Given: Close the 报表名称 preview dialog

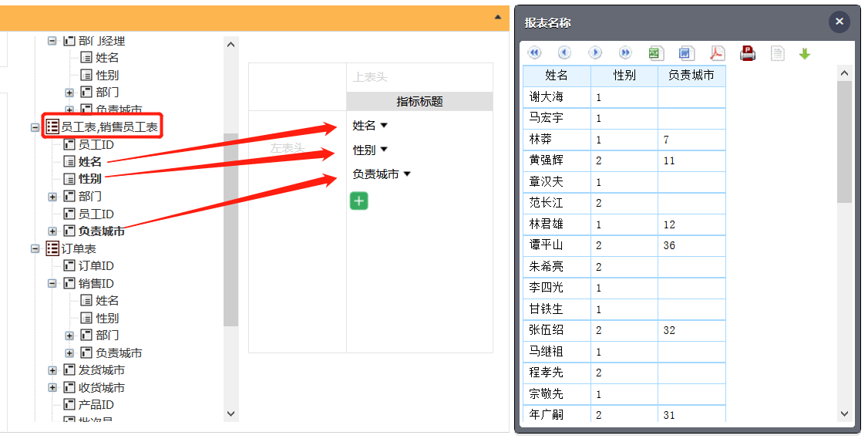Looking at the screenshot, I should click(839, 22).
